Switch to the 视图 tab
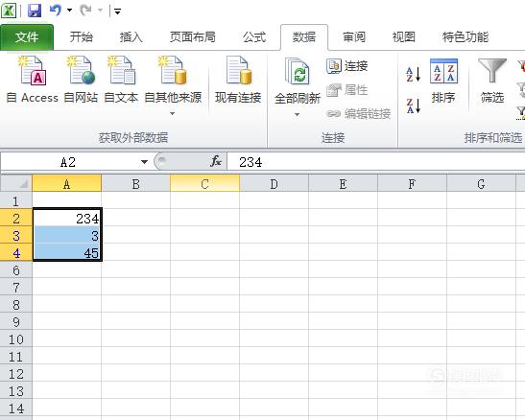 [x=404, y=36]
